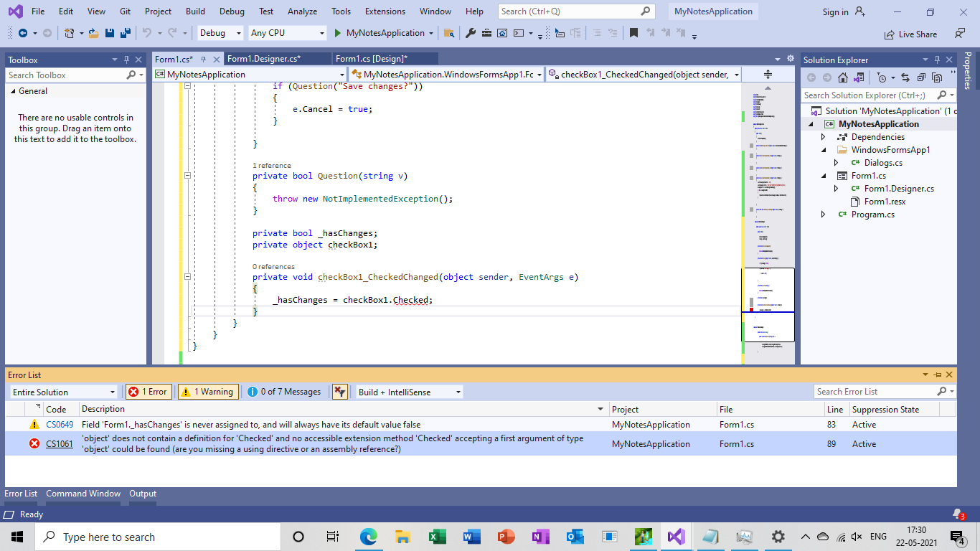Switch views icon in Solution Explorer toolbar
This screenshot has width=980, height=551.
[859, 77]
